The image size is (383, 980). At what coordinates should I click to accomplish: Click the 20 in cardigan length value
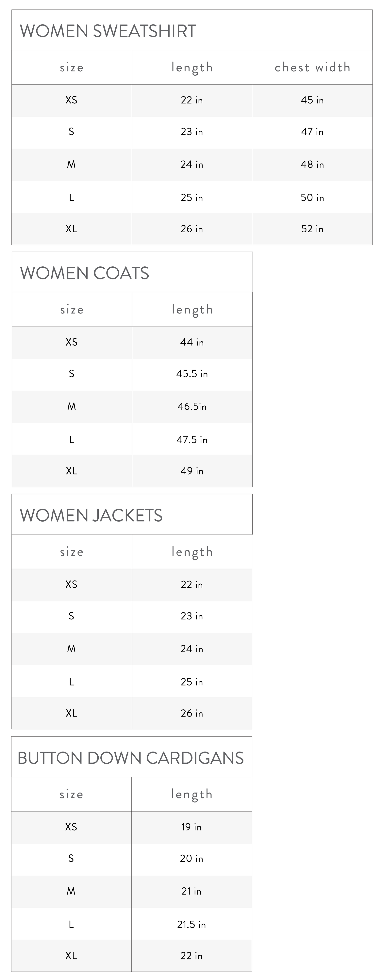pyautogui.click(x=191, y=859)
